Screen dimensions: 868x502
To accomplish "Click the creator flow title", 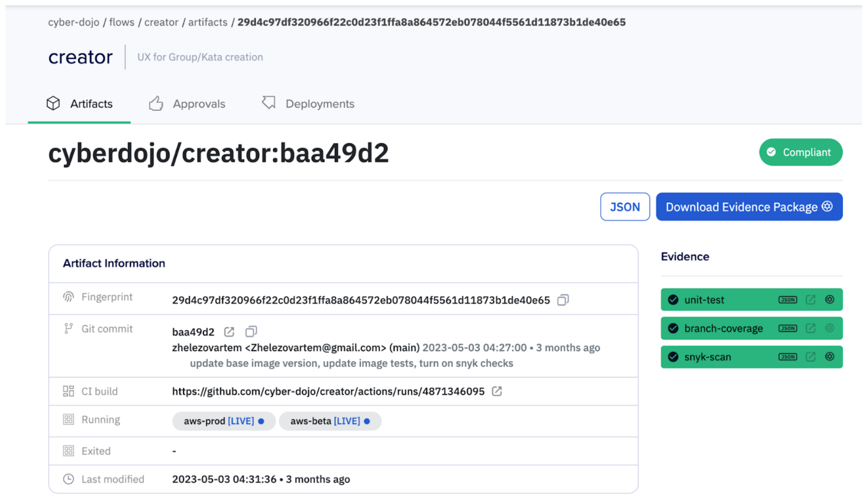I will click(81, 57).
